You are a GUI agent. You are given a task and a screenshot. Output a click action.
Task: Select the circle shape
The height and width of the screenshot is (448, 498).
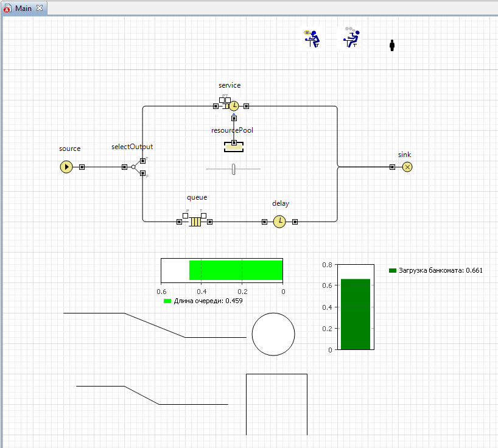pyautogui.click(x=273, y=334)
